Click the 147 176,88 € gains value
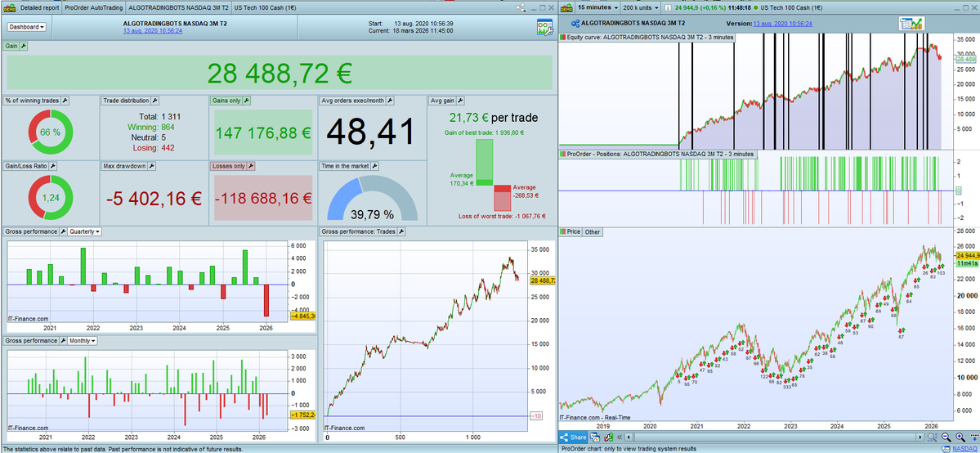This screenshot has width=980, height=453. [x=263, y=132]
